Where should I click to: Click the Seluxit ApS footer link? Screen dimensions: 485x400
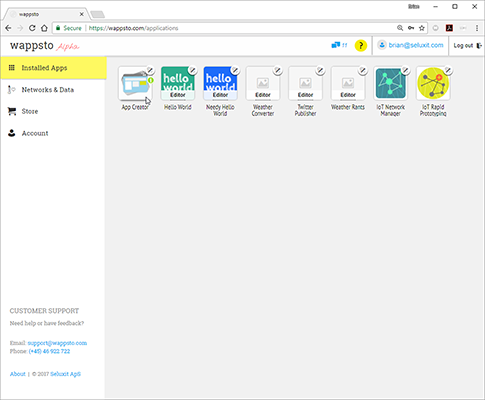[66, 374]
